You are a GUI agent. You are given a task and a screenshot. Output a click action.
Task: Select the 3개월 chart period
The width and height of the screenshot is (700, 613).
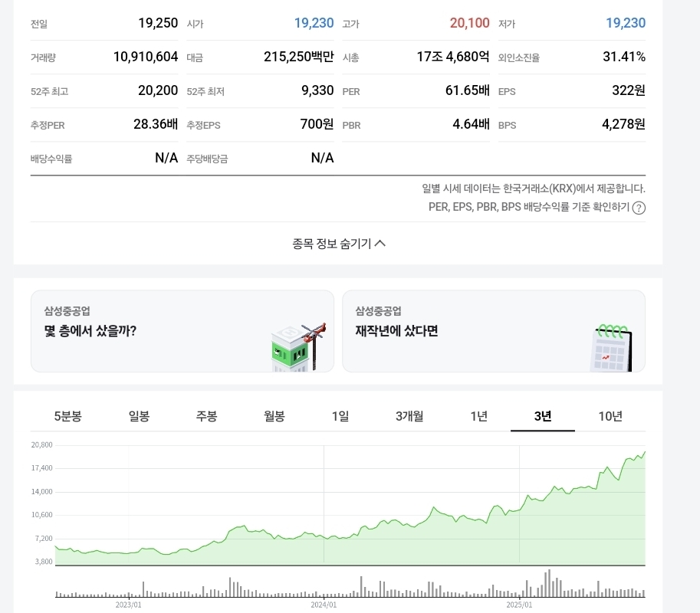click(409, 416)
